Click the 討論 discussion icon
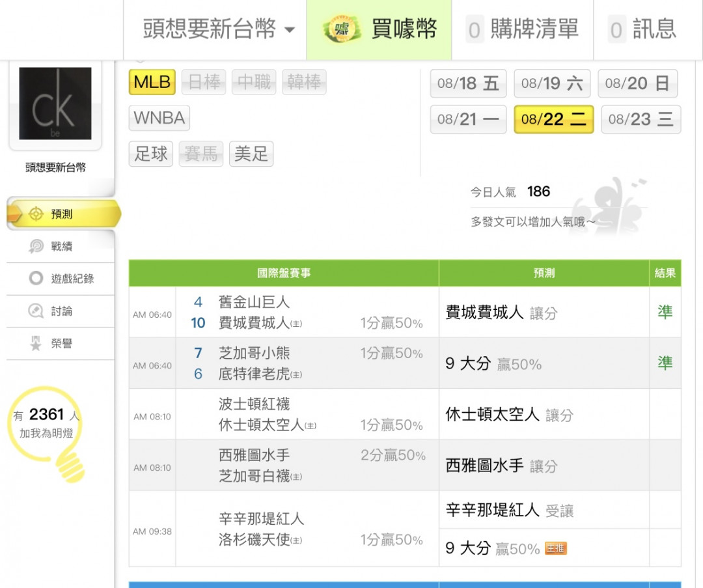This screenshot has height=588, width=703. click(x=36, y=311)
